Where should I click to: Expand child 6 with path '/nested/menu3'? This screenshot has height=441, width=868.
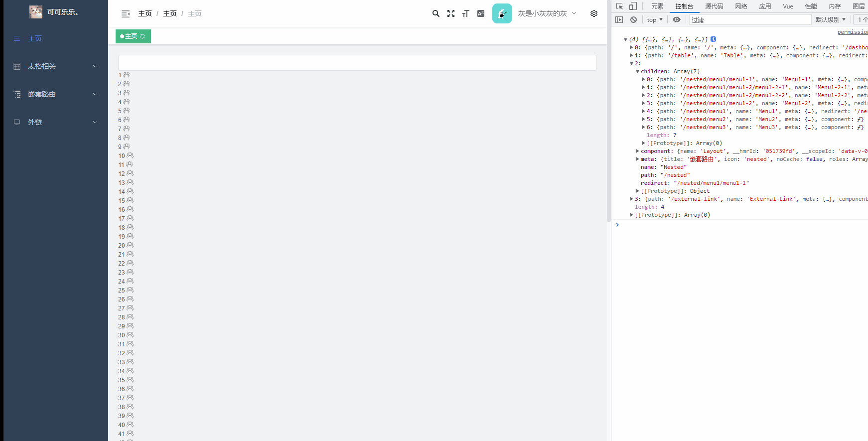pos(644,127)
